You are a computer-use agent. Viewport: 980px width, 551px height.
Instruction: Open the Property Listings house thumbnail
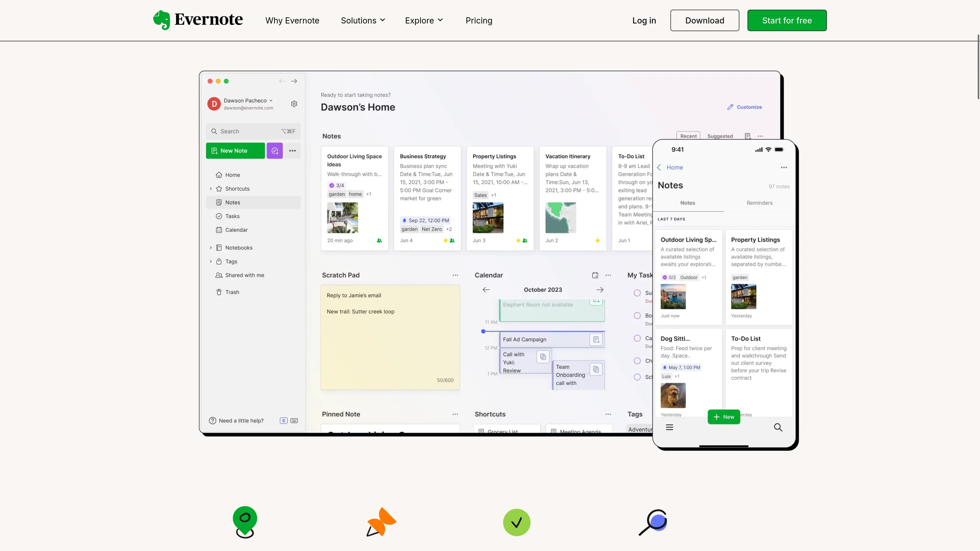pos(488,218)
